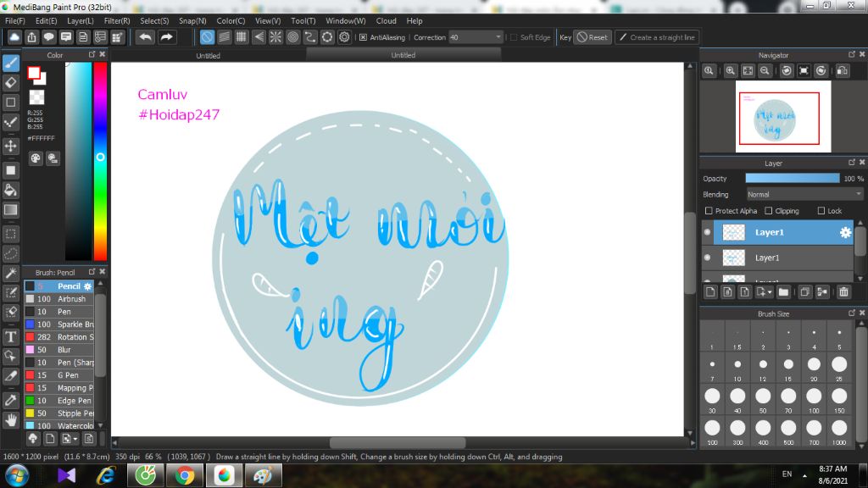Screen dimensions: 868x488
Task: Choose the Airbrush brush
Action: coord(60,299)
